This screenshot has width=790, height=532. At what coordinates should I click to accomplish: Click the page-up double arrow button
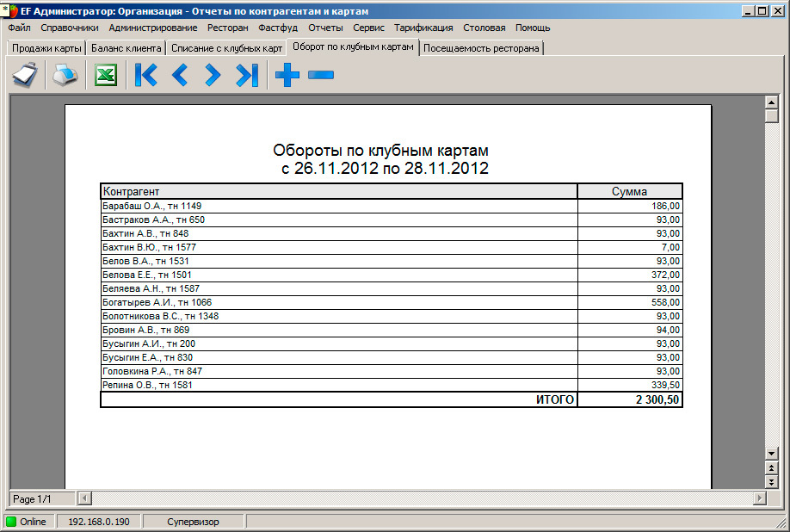771,468
